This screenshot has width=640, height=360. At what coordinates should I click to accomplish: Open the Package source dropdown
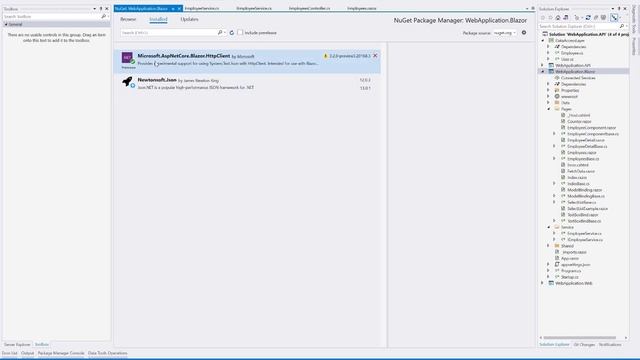pyautogui.click(x=505, y=33)
